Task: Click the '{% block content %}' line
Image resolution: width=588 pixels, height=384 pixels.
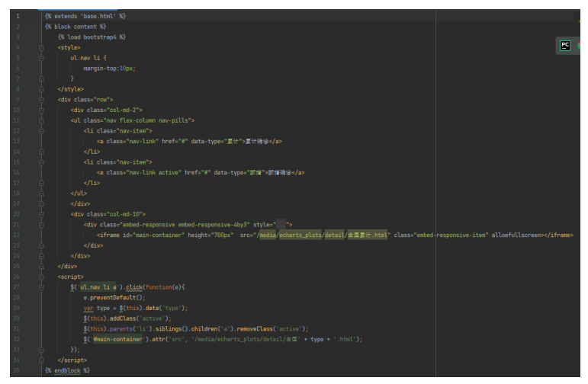Action: tap(76, 27)
